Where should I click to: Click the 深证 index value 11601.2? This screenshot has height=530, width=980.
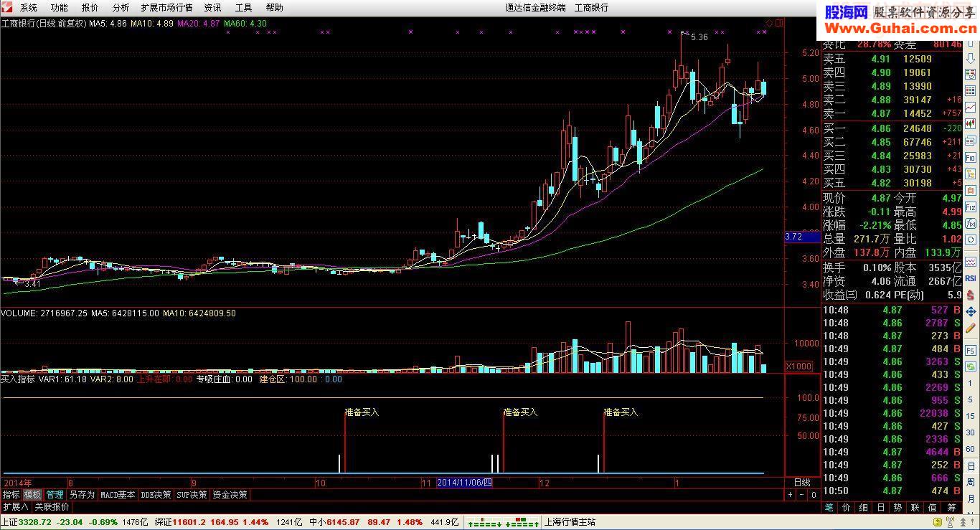(x=189, y=522)
